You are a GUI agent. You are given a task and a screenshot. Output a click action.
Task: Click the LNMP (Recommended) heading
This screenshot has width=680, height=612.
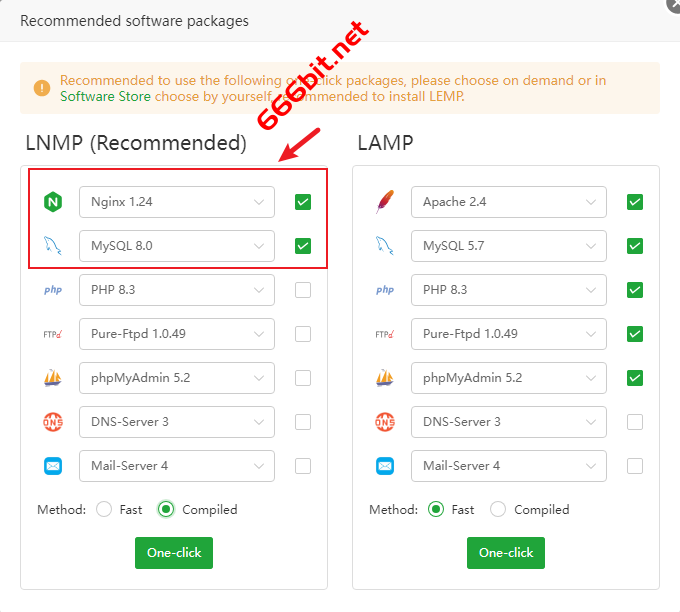[136, 143]
